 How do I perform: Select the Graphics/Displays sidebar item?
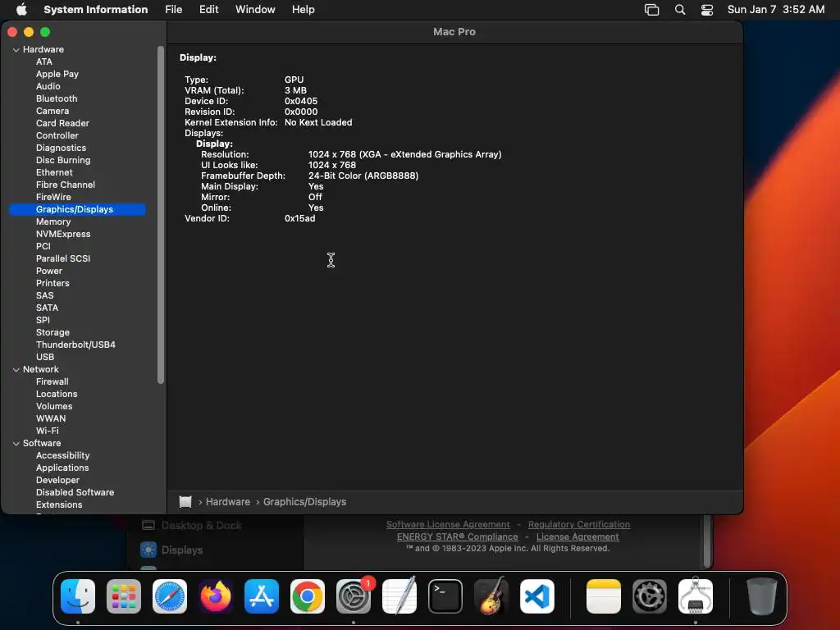click(77, 209)
